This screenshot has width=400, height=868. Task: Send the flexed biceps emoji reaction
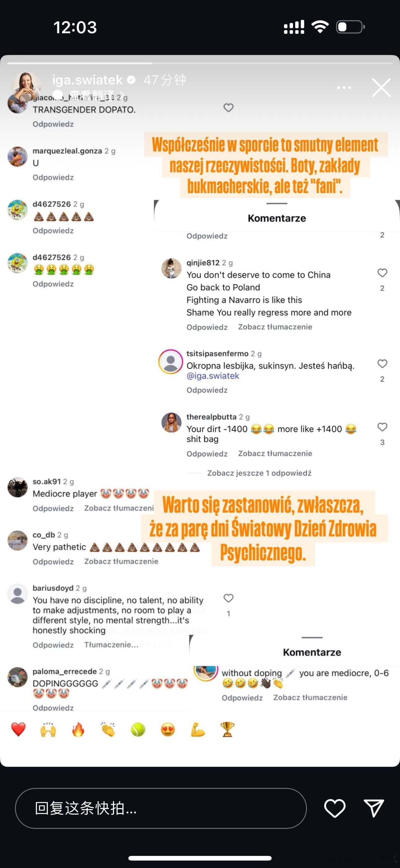pos(198,730)
